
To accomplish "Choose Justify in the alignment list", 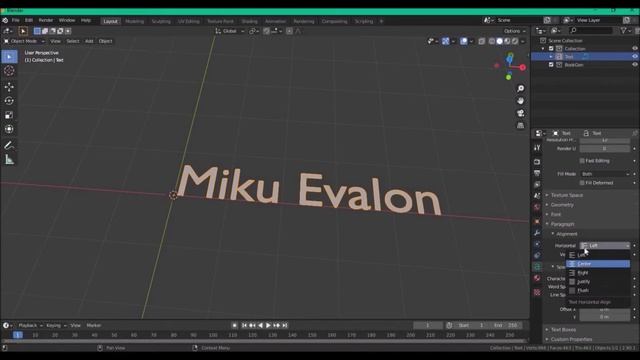I will click(598, 282).
